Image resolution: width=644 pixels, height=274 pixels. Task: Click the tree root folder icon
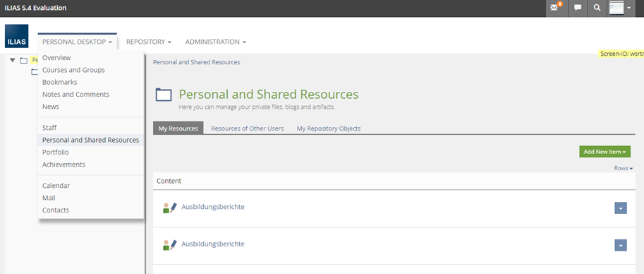(24, 61)
